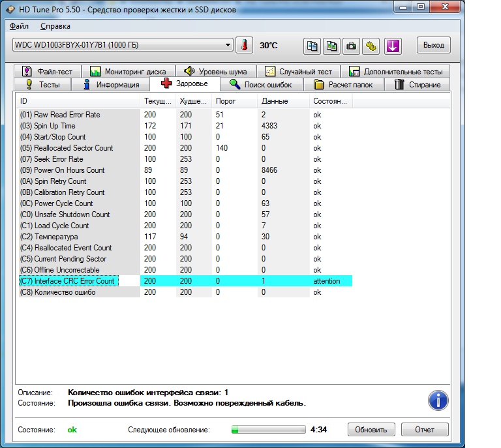Switch to Расчет папок tab
Image resolution: width=501 pixels, height=448 pixels.
tap(343, 85)
